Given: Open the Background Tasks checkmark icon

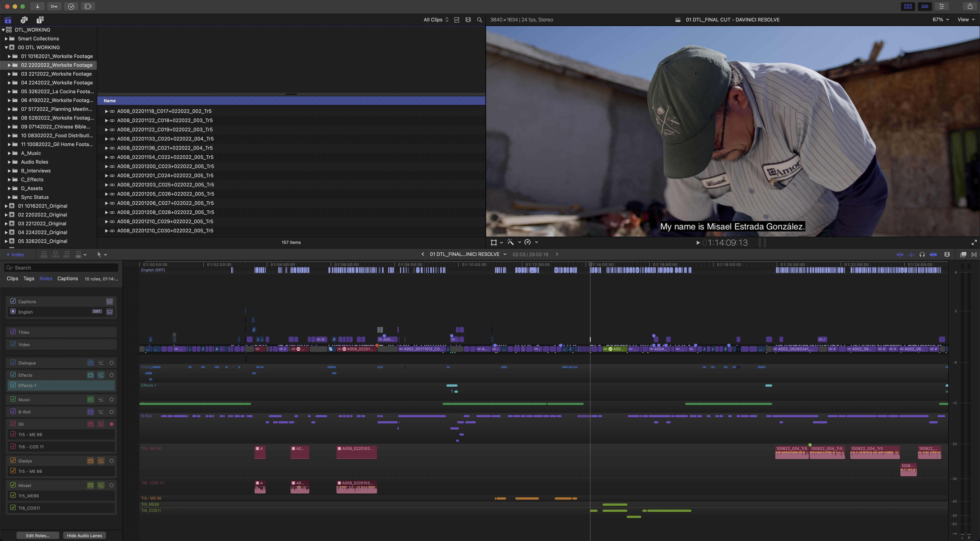Looking at the screenshot, I should (71, 7).
